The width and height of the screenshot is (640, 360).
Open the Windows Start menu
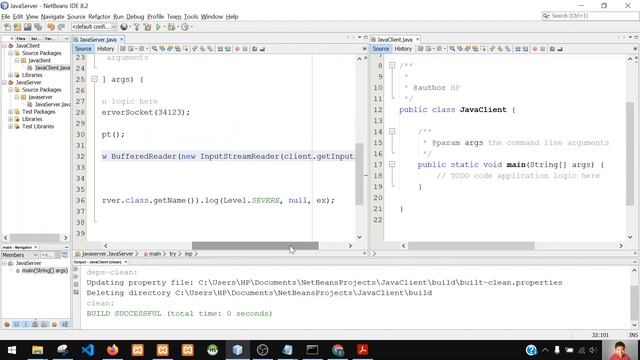pyautogui.click(x=12, y=350)
